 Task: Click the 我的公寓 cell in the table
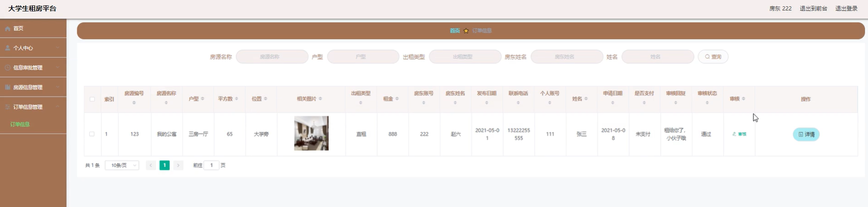[x=167, y=134]
